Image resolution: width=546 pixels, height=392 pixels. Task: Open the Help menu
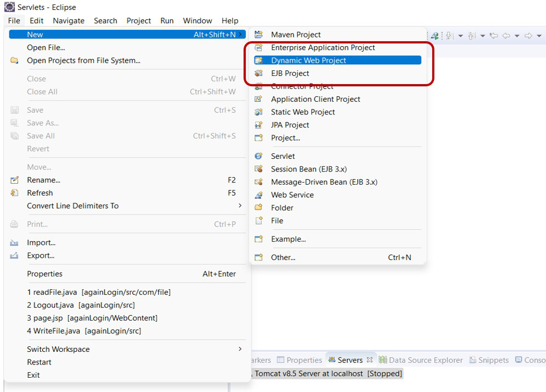[230, 20]
